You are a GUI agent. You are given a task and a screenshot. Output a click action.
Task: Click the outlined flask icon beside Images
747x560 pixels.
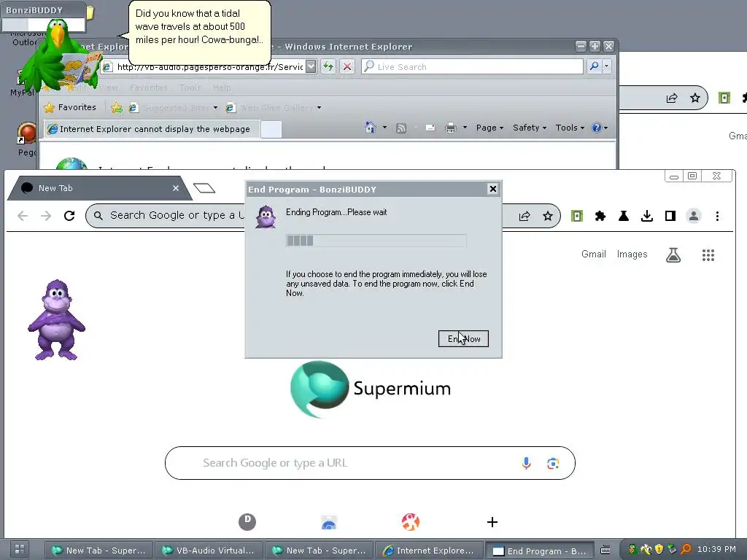tap(673, 254)
